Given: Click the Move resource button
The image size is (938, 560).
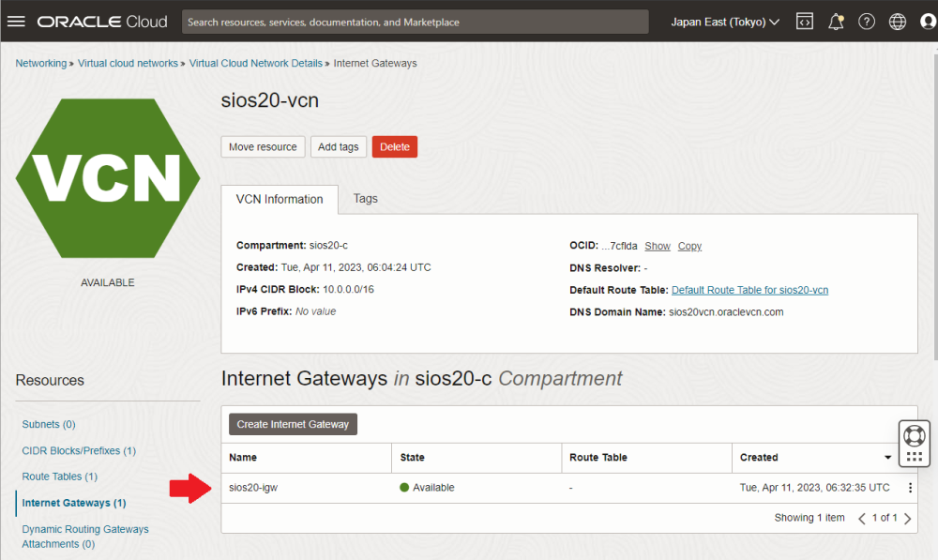Looking at the screenshot, I should [x=263, y=146].
